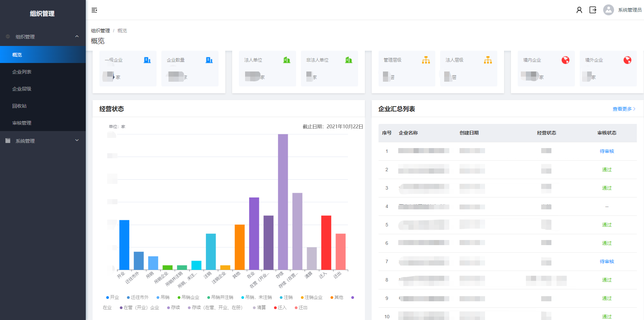
Task: Click the blue 开业 bar in chart
Action: (x=124, y=245)
